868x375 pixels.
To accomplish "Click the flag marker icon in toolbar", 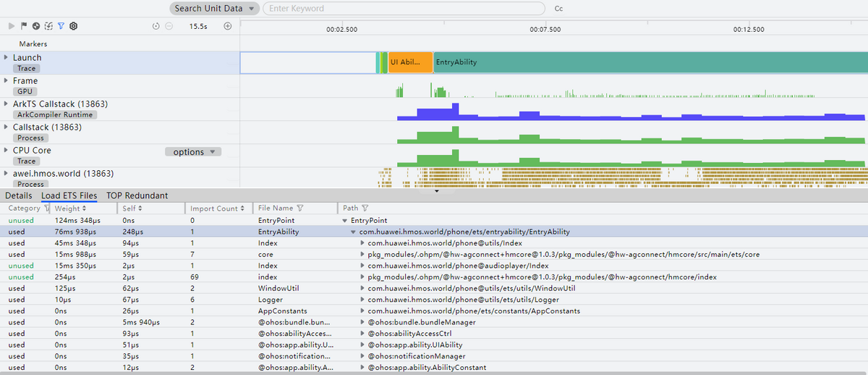I will click(23, 26).
